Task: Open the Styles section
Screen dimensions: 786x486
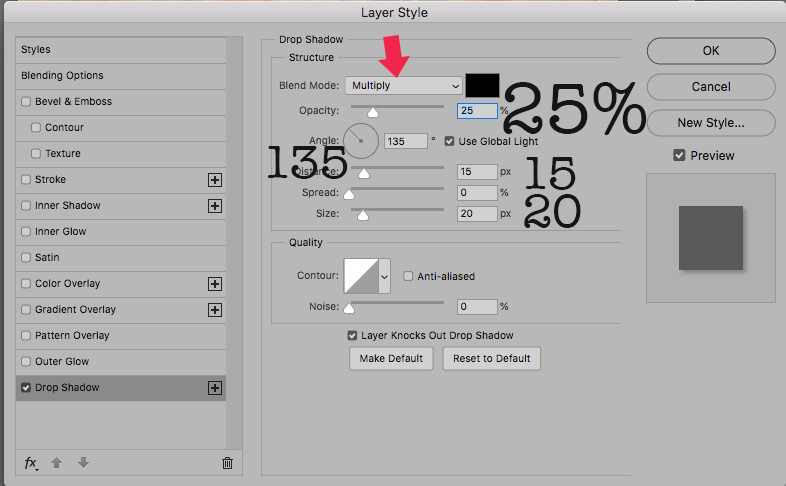Action: point(121,50)
